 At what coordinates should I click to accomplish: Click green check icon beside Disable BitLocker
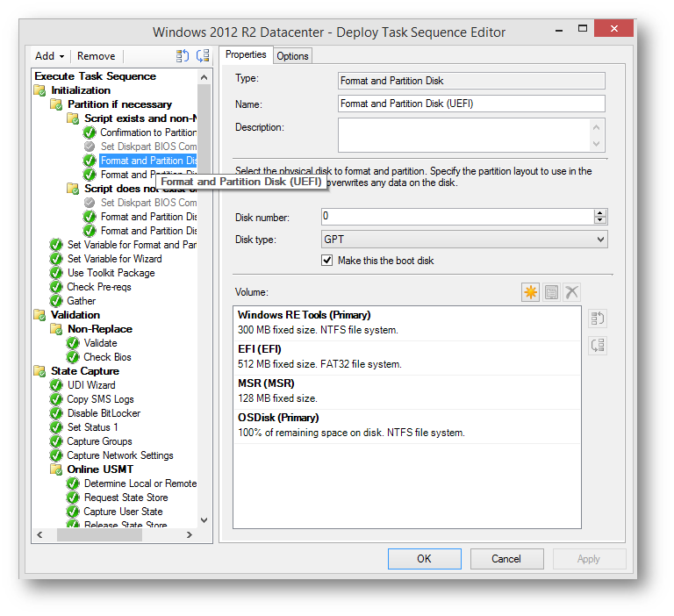56,413
